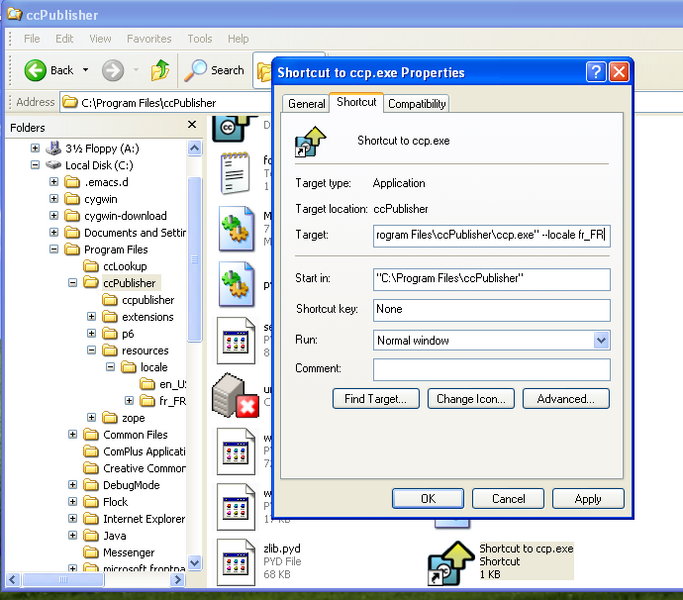Viewport: 683px width, 600px height.
Task: Open the Back history dropdown arrow
Action: coord(86,70)
